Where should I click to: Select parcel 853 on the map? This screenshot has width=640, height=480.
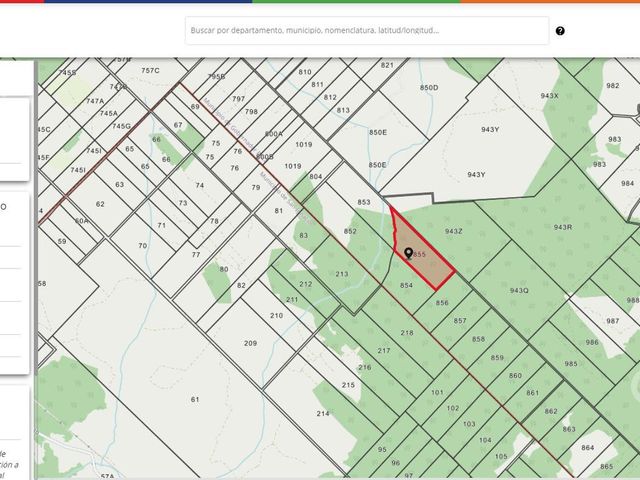[364, 202]
